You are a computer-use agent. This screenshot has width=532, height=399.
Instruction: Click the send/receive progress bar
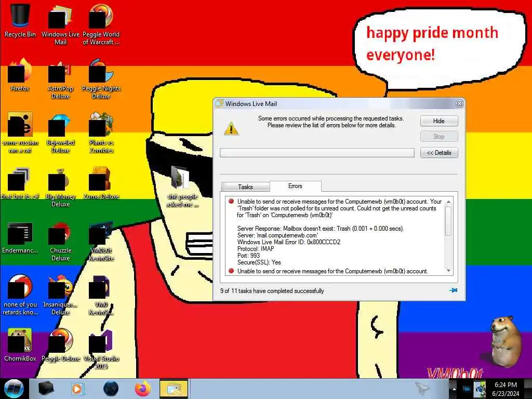[x=317, y=153]
